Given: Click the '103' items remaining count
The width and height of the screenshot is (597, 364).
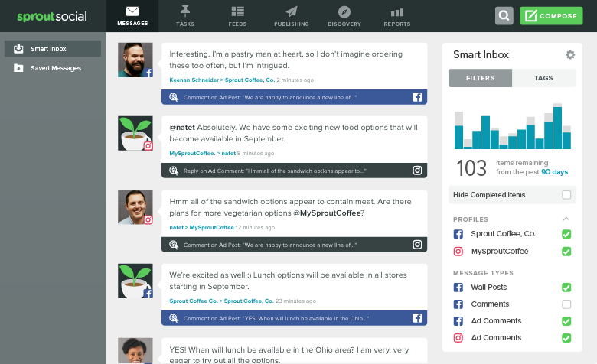Looking at the screenshot, I should pos(471,168).
